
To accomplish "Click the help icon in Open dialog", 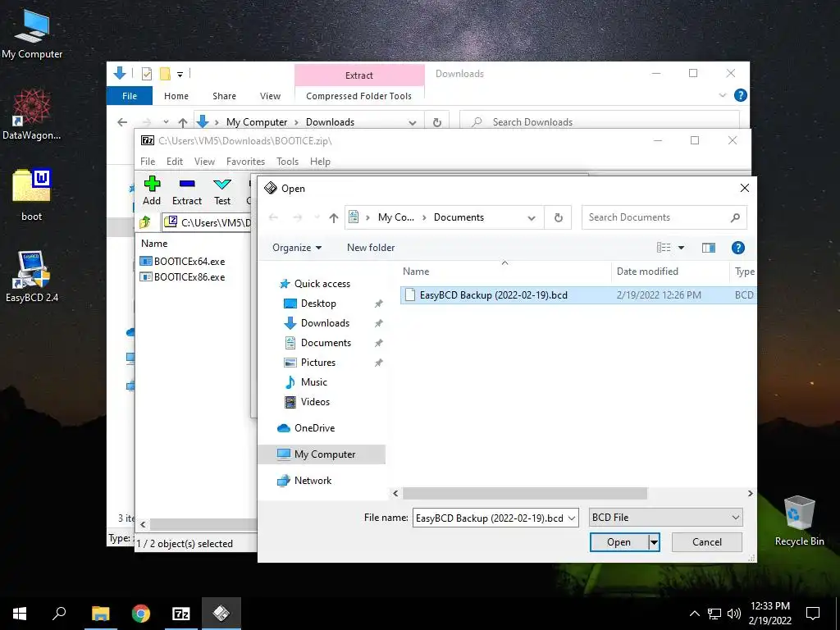I will 737,248.
